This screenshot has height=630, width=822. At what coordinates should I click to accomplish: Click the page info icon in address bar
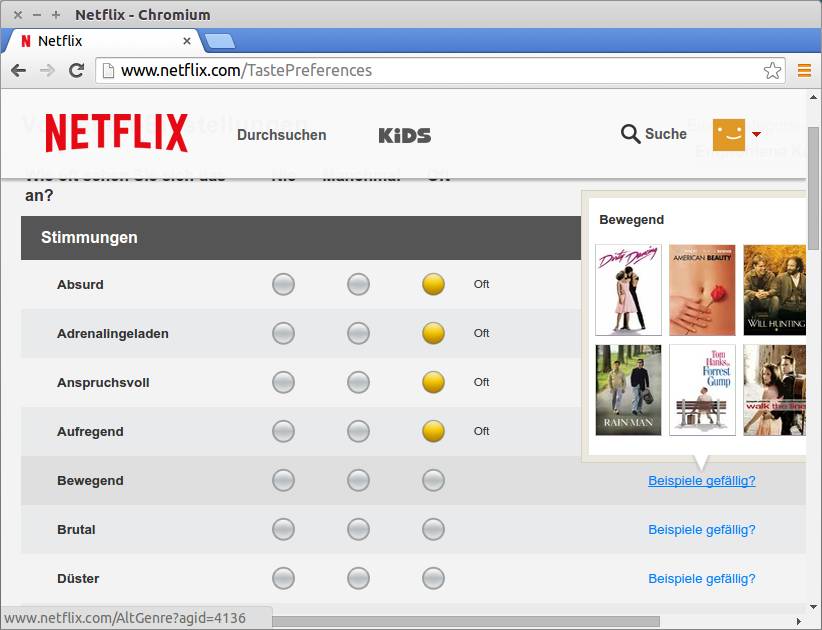[108, 70]
